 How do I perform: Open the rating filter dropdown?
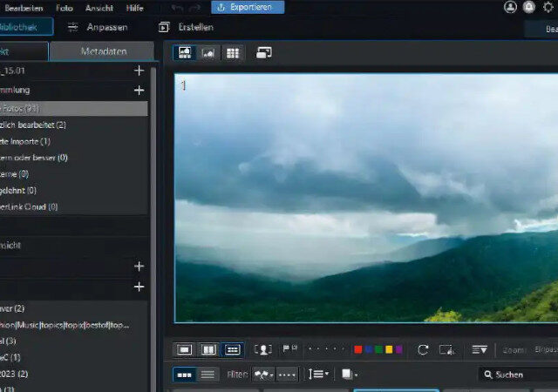click(287, 375)
